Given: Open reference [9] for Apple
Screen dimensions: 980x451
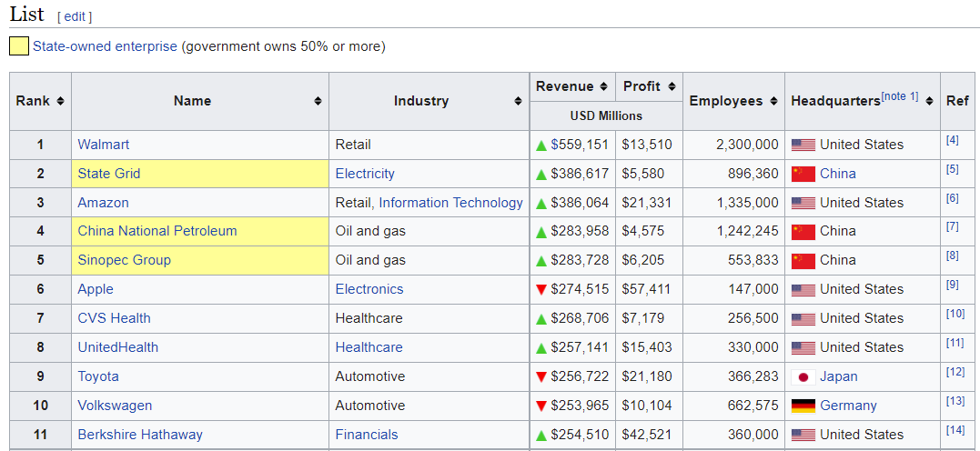Looking at the screenshot, I should click(953, 285).
